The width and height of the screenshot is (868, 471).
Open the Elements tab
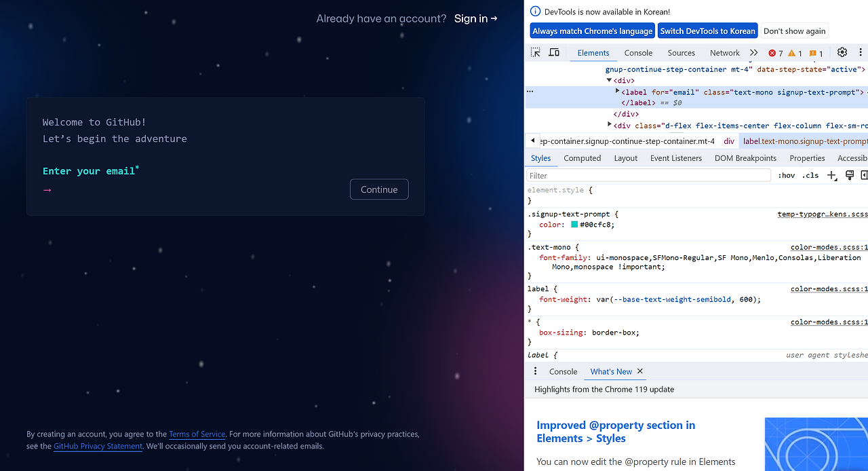pyautogui.click(x=593, y=53)
